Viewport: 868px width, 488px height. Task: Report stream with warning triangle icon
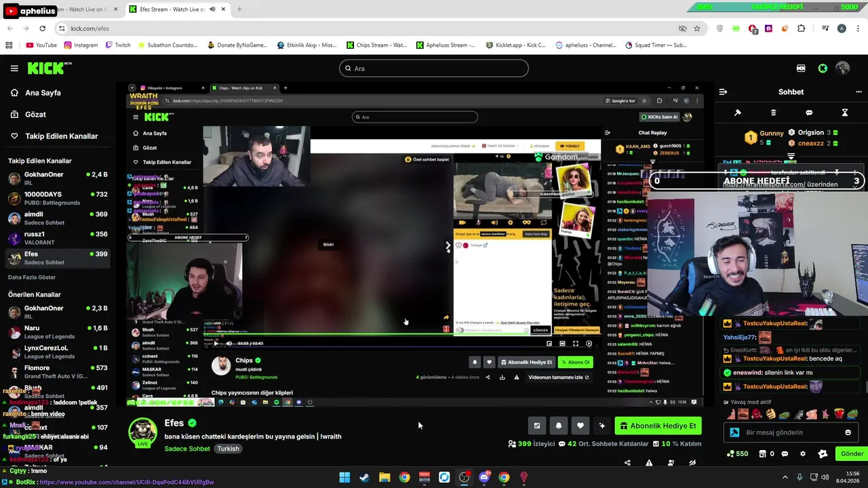[x=649, y=463]
